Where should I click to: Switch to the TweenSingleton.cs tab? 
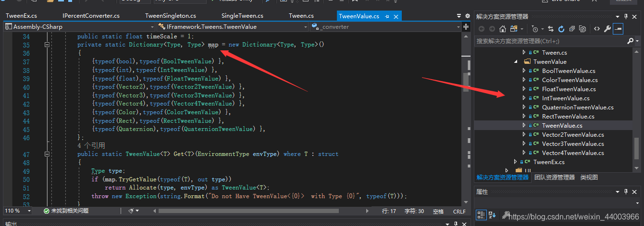pos(171,16)
